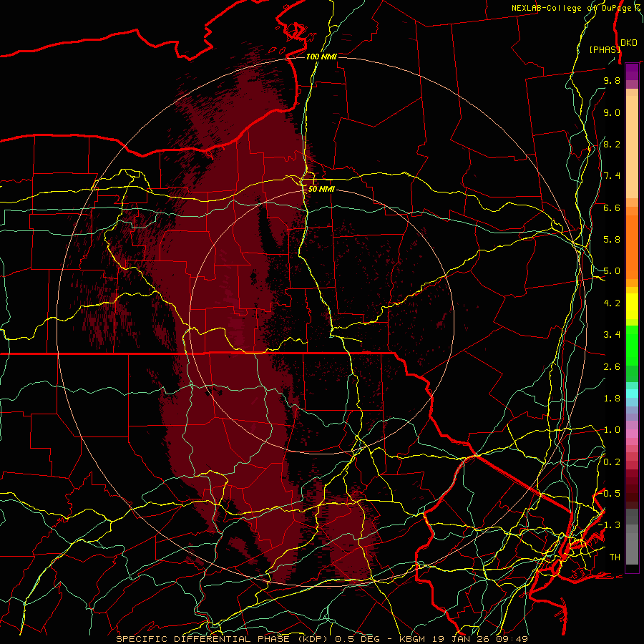Click the TH threshold label

(615, 557)
